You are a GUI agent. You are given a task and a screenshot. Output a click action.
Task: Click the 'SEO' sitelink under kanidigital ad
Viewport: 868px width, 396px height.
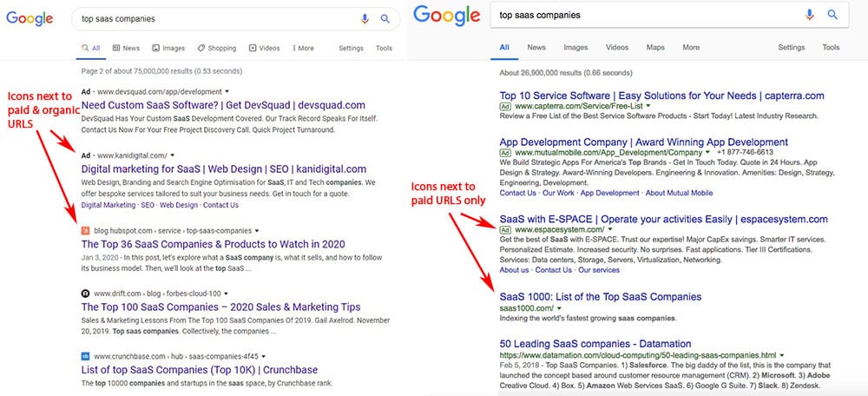coord(148,205)
